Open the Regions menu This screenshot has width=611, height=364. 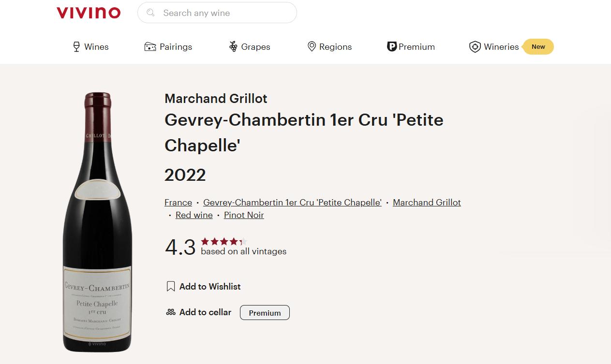(335, 47)
